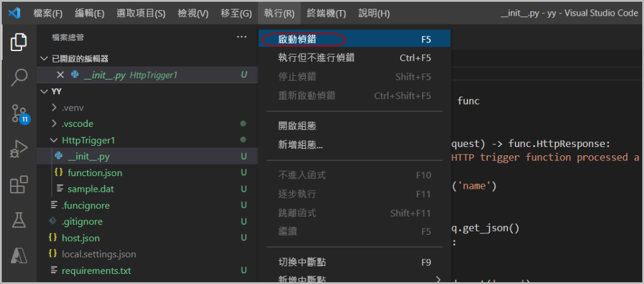This screenshot has width=644, height=284.
Task: Expand the .vscode folder
Action: point(77,124)
